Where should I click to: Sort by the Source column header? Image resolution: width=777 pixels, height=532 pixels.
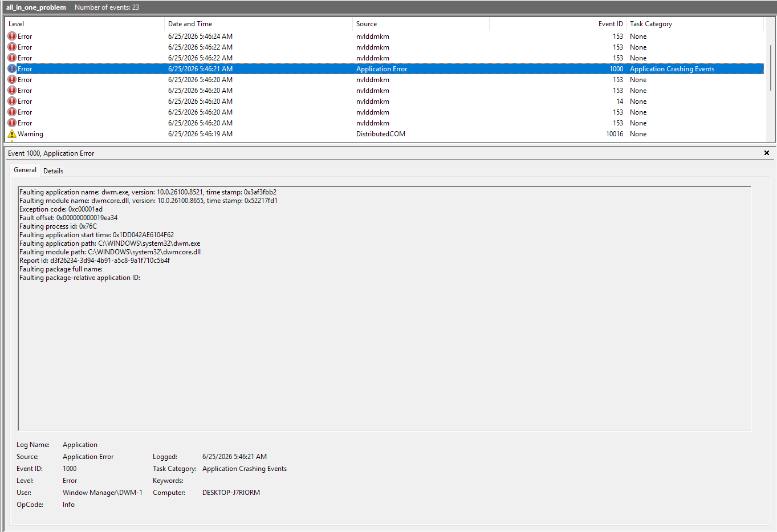coord(421,24)
